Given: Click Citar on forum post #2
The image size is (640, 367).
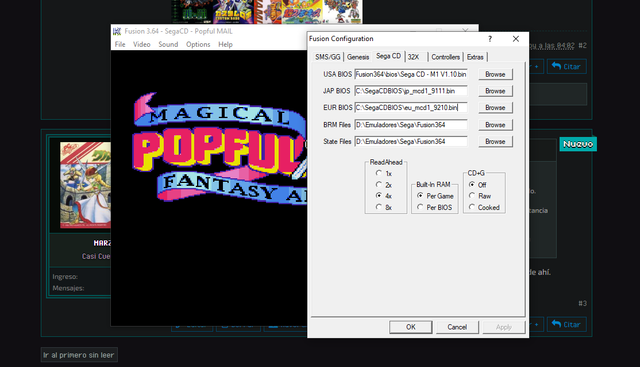Looking at the screenshot, I should click(567, 66).
